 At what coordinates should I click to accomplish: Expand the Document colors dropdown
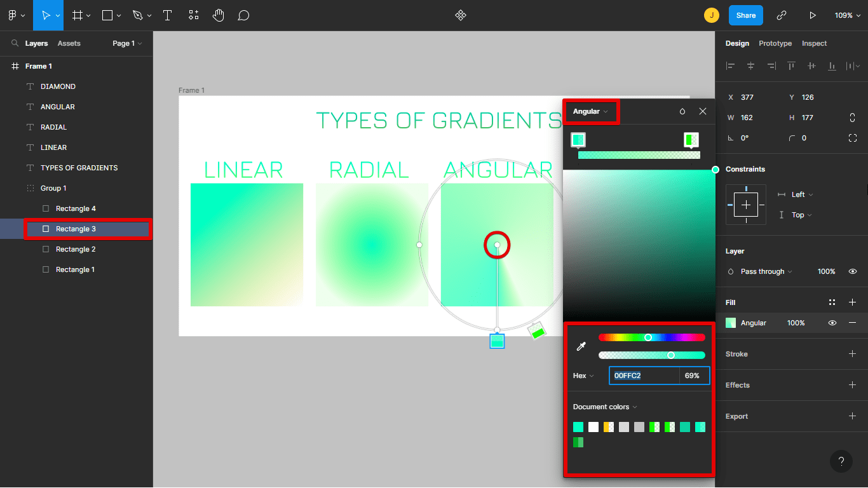click(x=604, y=407)
